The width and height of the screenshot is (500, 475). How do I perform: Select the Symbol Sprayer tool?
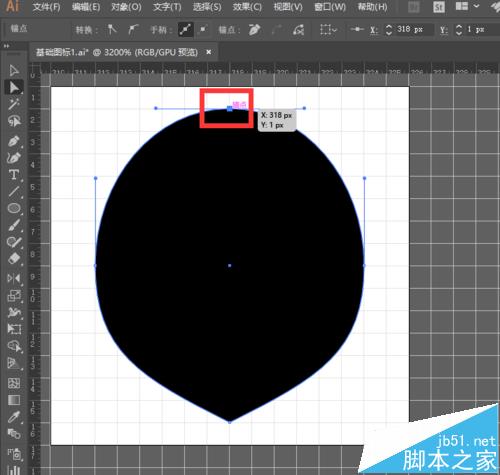coord(14,453)
